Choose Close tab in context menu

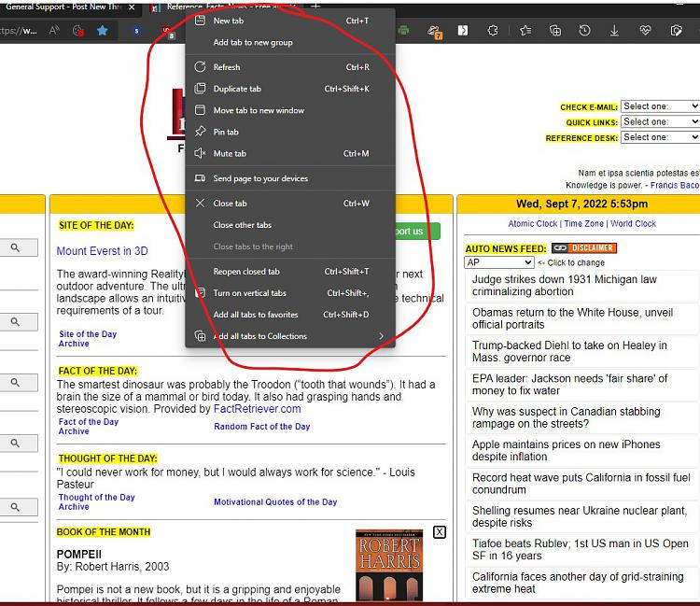(x=290, y=204)
